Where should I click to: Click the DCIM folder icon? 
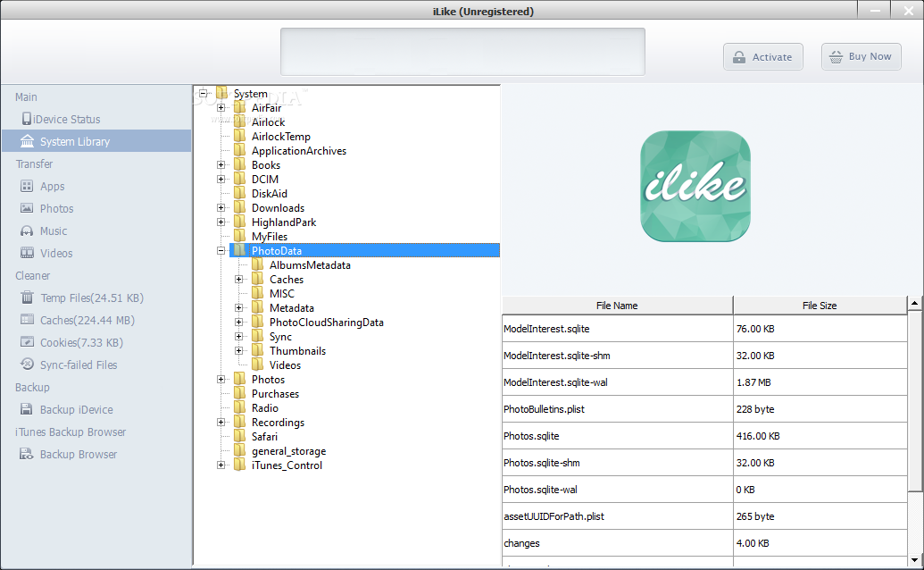240,179
